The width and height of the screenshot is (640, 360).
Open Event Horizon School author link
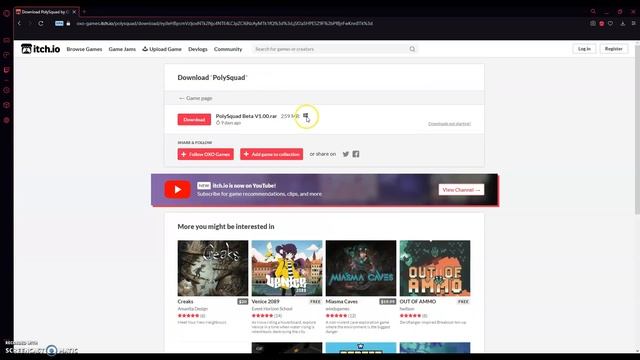tap(272, 309)
